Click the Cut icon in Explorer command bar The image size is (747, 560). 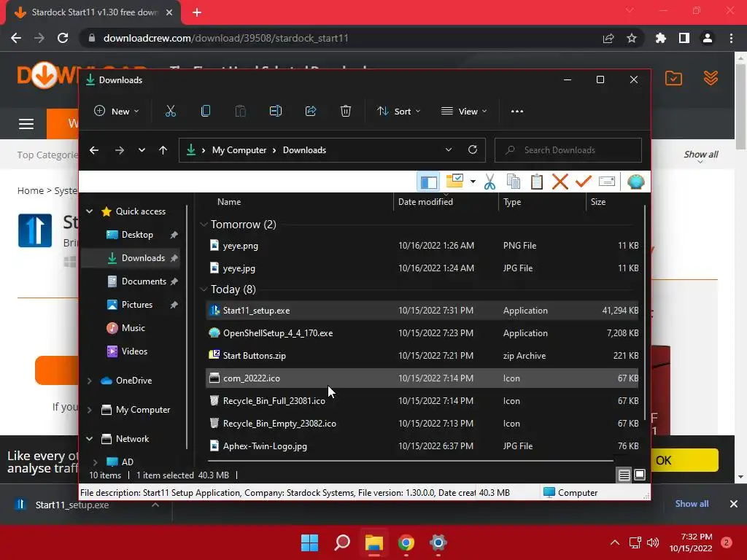170,112
